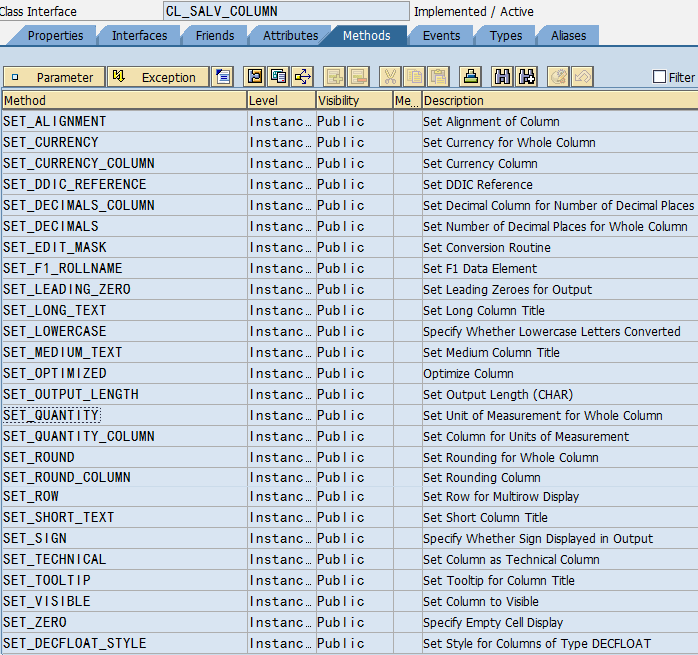Click the clipboard paste icon
The width and height of the screenshot is (698, 655).
point(438,77)
